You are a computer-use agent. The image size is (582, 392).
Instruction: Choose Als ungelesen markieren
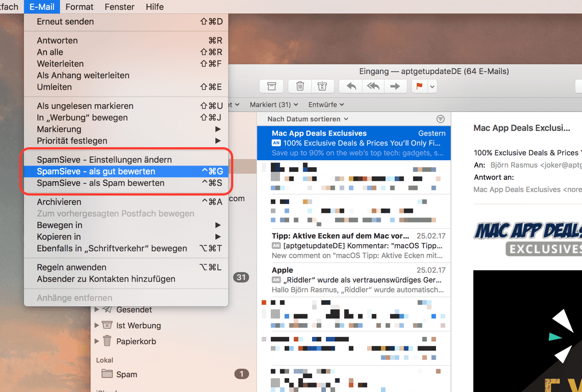(x=126, y=106)
